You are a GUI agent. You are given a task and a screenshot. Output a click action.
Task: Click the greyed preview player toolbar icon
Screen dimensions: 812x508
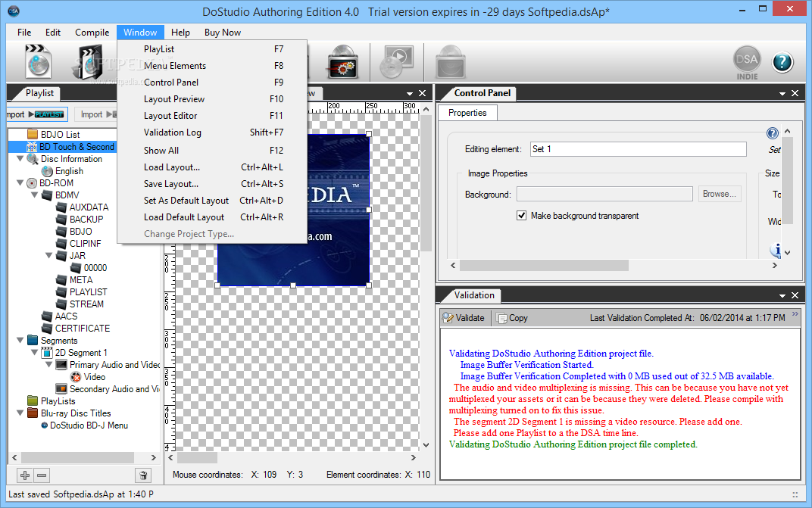click(397, 61)
